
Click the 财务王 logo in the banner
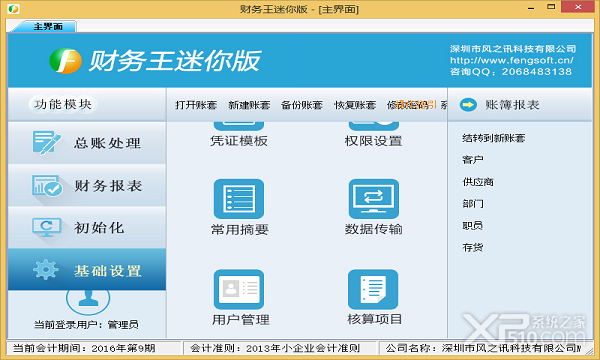65,61
